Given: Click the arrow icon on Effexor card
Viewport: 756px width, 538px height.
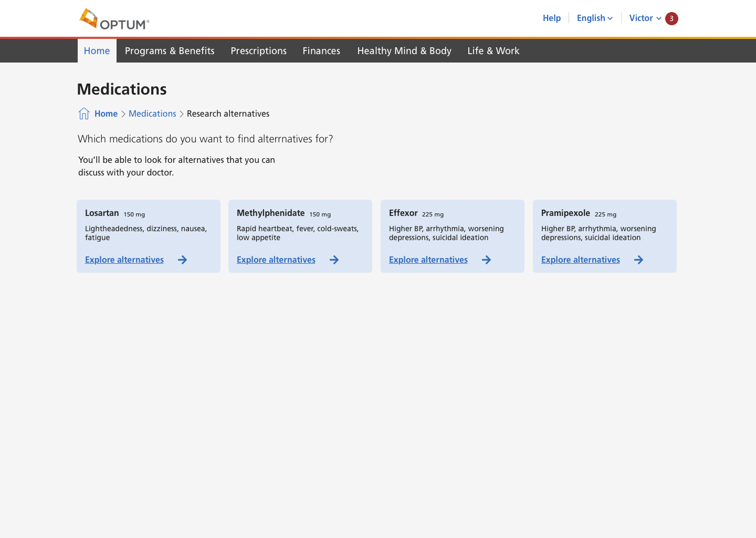Looking at the screenshot, I should tap(486, 260).
